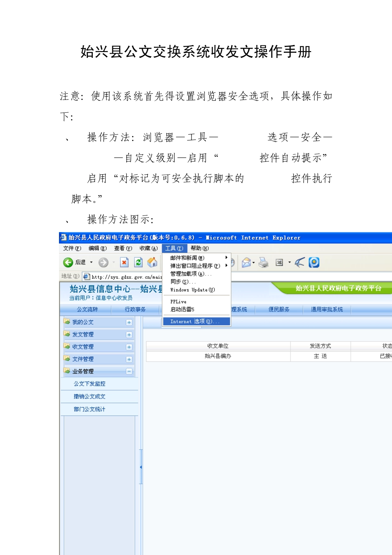Open the 撤销公文成文 link
The height and width of the screenshot is (555, 392).
(x=90, y=396)
